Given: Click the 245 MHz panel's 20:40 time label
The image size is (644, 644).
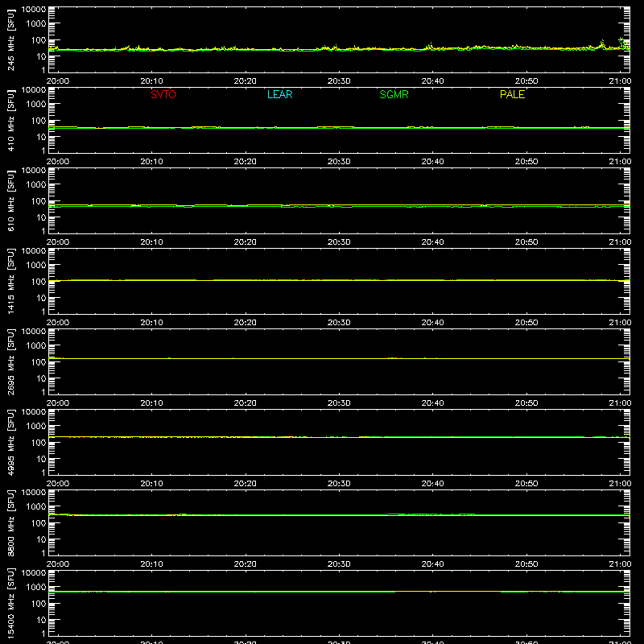Looking at the screenshot, I should (x=432, y=81).
